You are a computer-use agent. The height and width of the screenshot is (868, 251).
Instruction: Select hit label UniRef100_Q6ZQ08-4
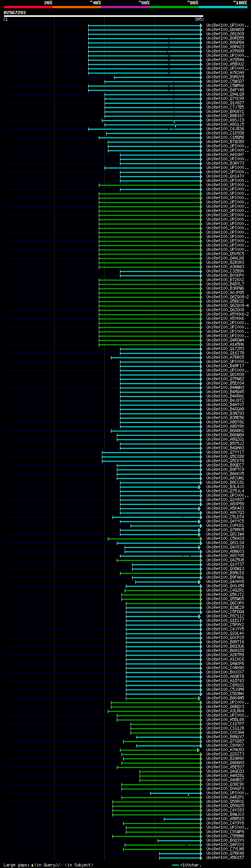click(x=227, y=305)
